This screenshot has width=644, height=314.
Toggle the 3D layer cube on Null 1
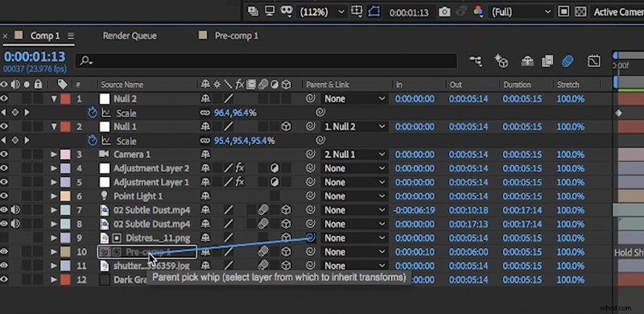(x=287, y=126)
